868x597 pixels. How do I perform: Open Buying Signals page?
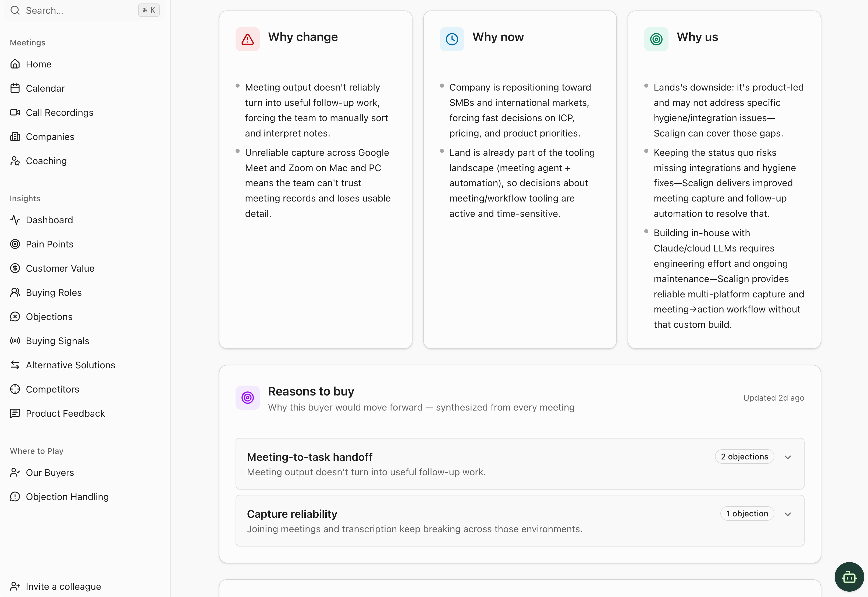[x=58, y=341]
